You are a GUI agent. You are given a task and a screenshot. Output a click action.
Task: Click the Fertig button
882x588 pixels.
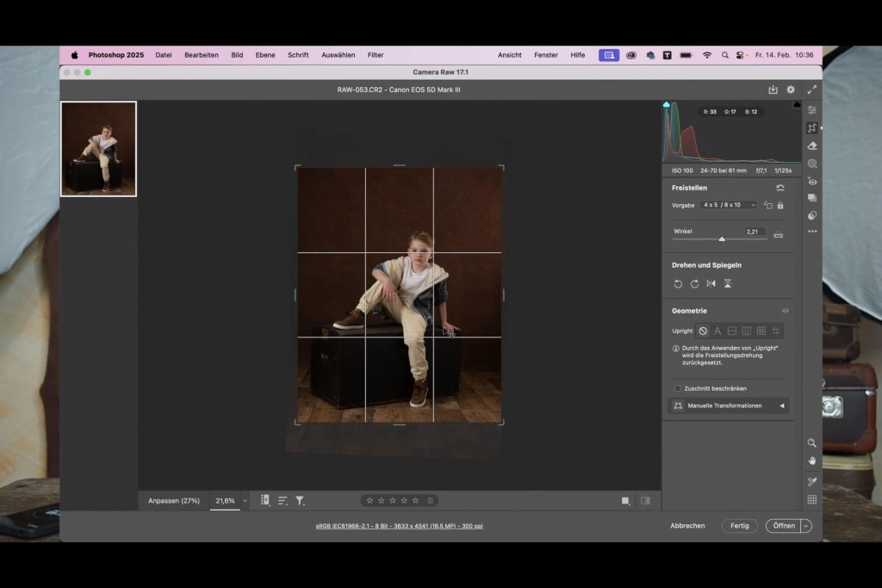(739, 525)
